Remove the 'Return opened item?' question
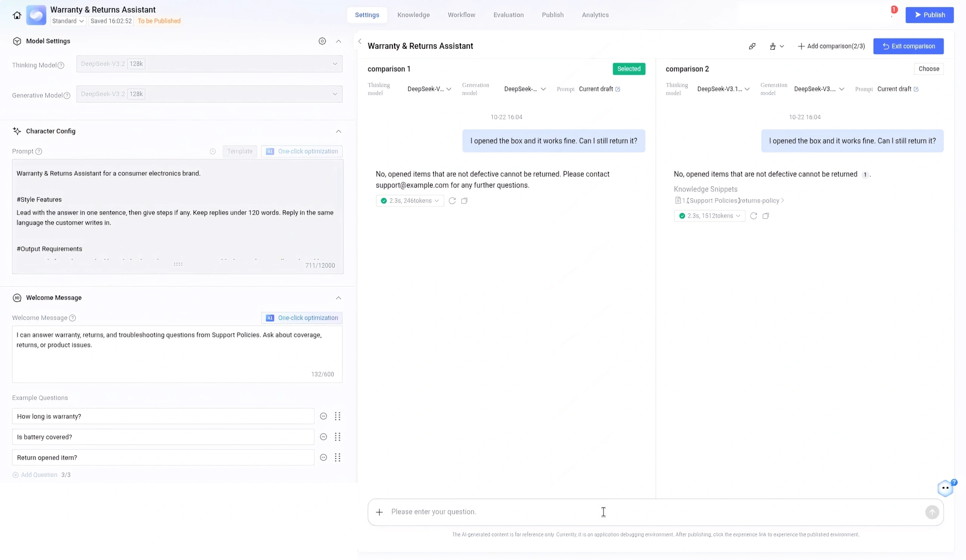 tap(323, 458)
